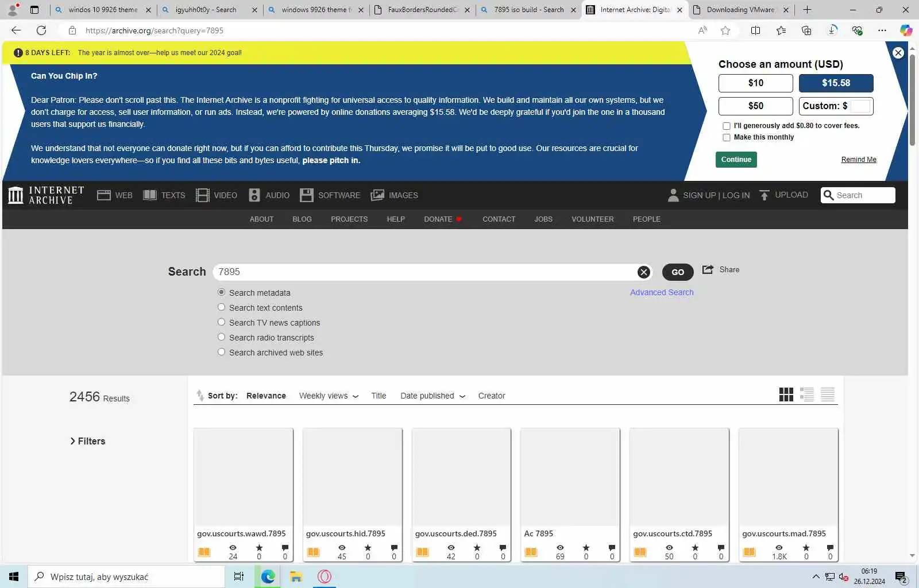The width and height of the screenshot is (919, 588).
Task: Open the Ac 7895 result tile
Action: tap(570, 494)
